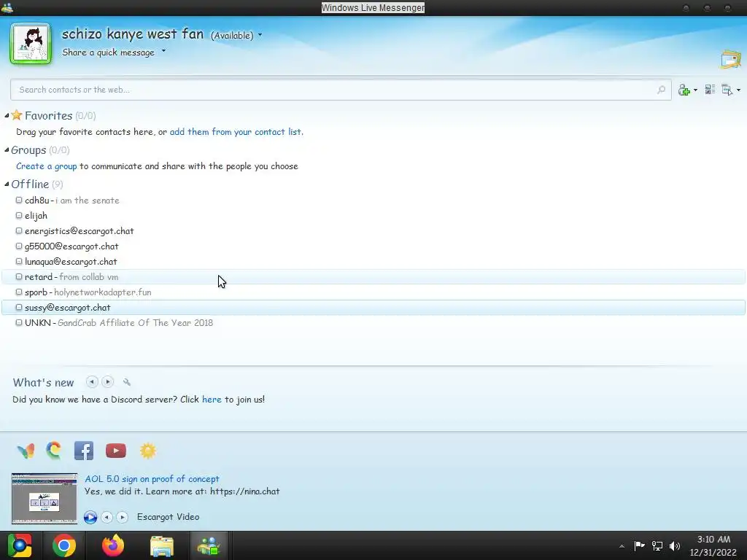This screenshot has height=560, width=747.
Task: Show hidden tray icons arrow
Action: pyautogui.click(x=622, y=546)
